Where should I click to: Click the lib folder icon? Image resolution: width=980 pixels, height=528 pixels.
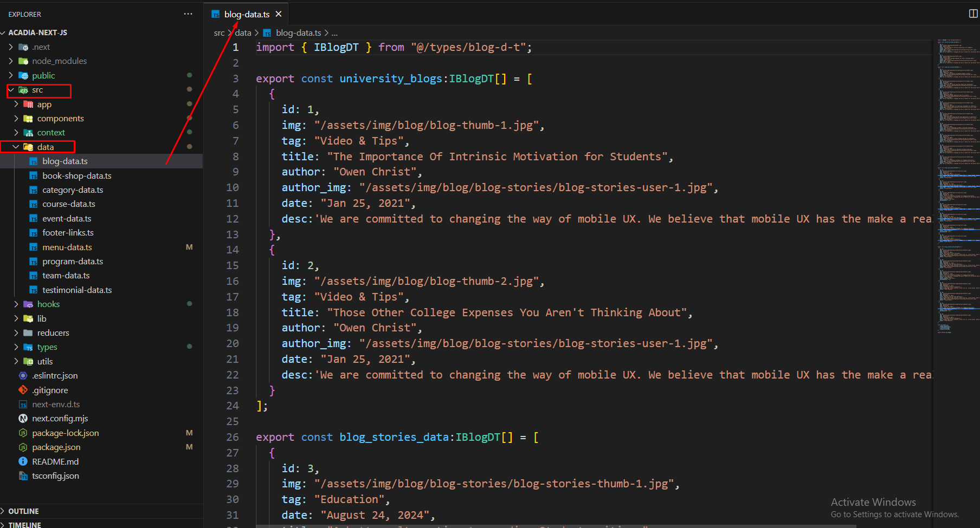28,319
